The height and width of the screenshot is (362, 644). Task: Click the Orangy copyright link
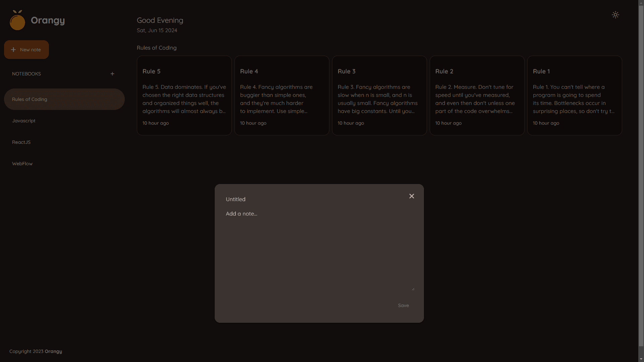[53, 351]
